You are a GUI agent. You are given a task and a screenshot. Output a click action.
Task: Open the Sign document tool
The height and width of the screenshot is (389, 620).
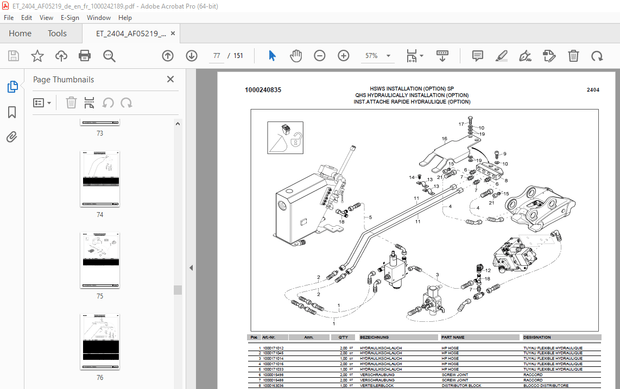tap(525, 56)
